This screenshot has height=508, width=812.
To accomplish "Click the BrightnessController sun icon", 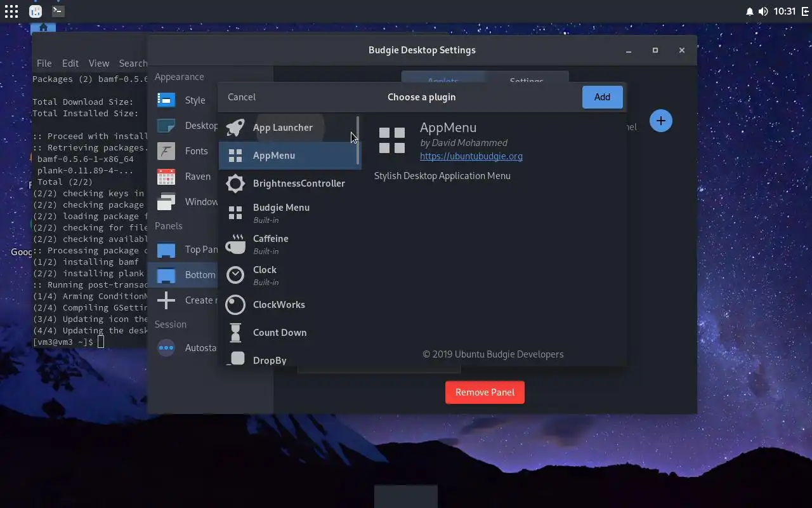I will (x=235, y=184).
